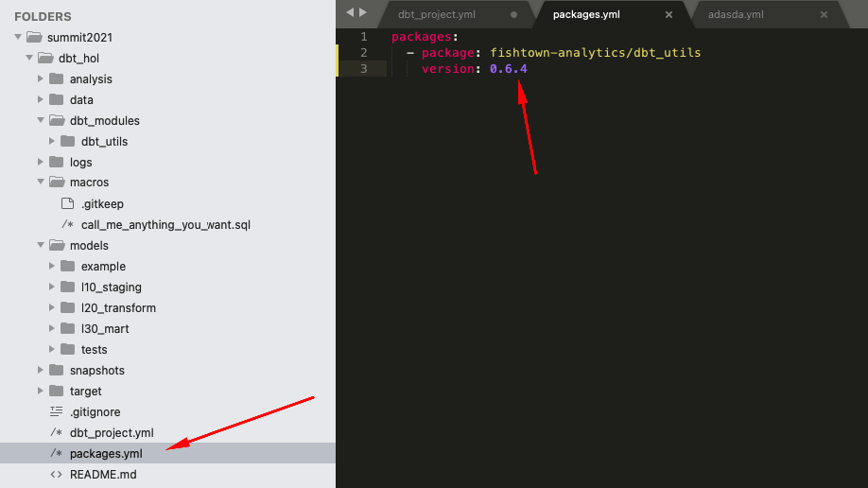Expand the l30_mart folder arrow
The width and height of the screenshot is (868, 488).
51,328
